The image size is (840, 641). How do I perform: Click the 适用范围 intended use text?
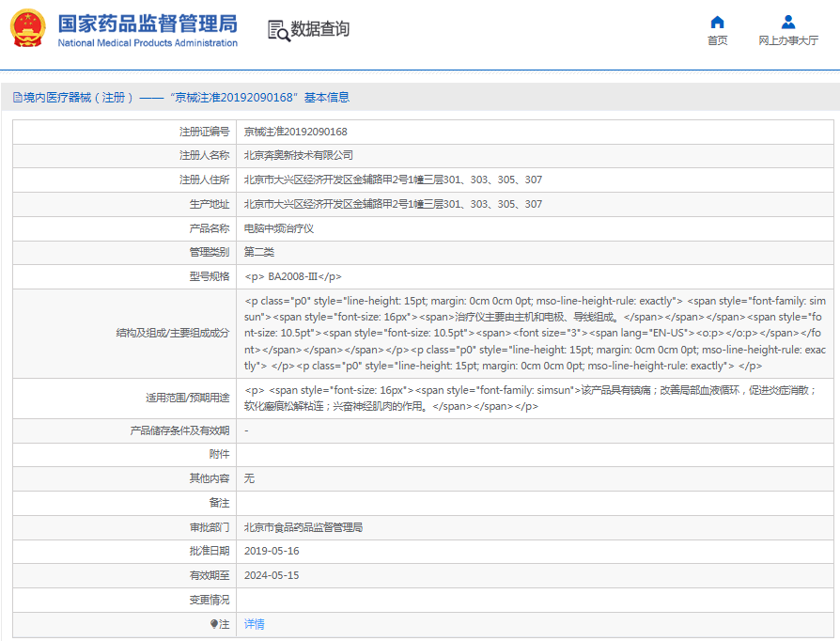tap(530, 399)
